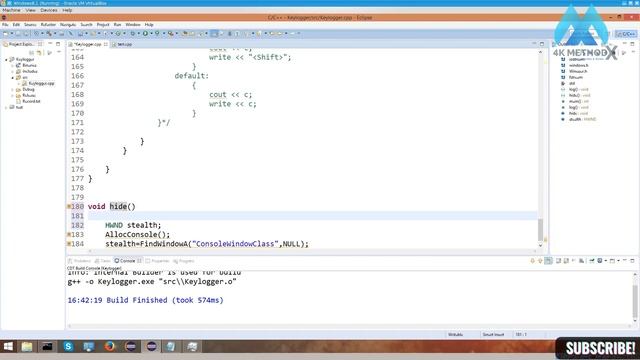Select fstream in the Outline view
This screenshot has height=360, width=640.
(x=576, y=77)
